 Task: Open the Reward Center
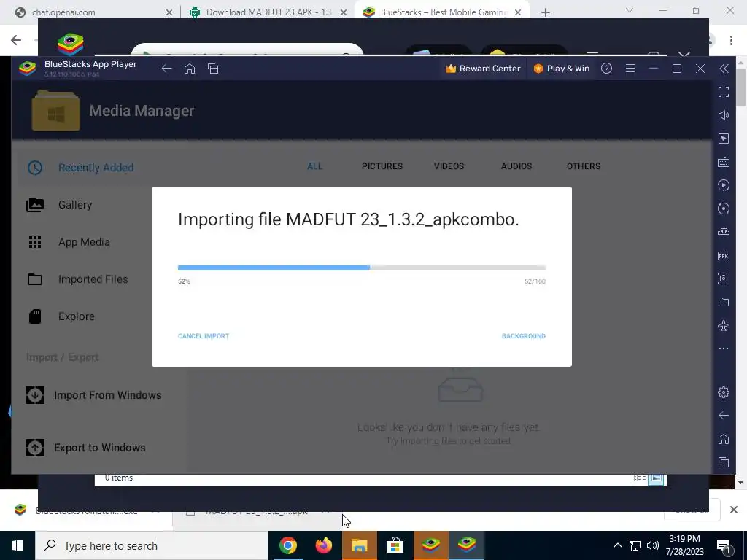(483, 69)
